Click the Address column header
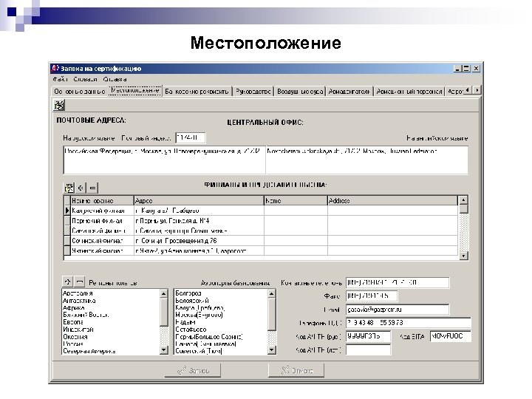This screenshot has width=532, height=399. [x=392, y=200]
